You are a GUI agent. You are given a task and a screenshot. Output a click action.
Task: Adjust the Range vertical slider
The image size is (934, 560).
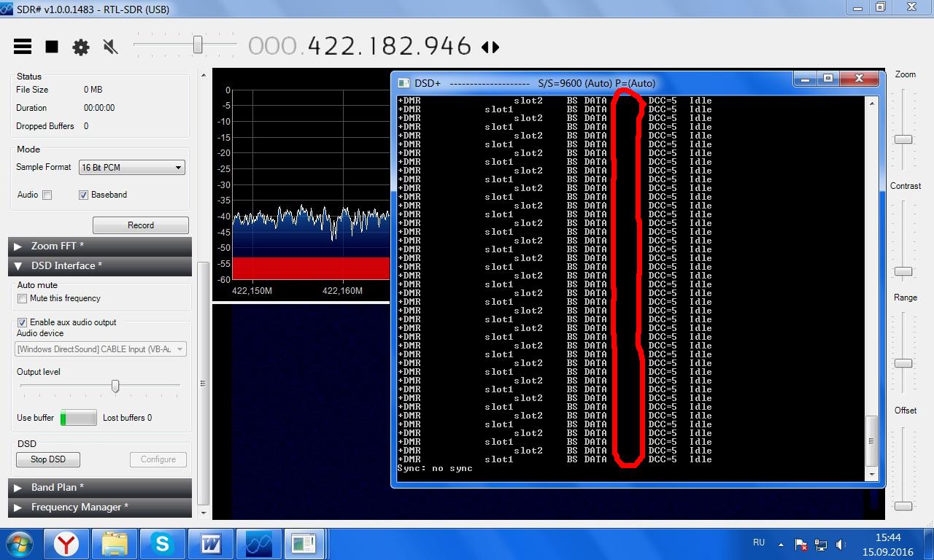(903, 363)
